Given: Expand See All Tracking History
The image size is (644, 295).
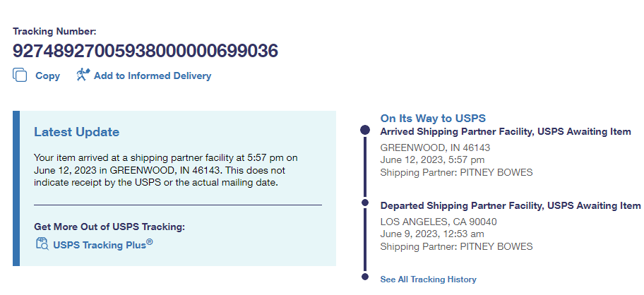Looking at the screenshot, I should point(428,279).
